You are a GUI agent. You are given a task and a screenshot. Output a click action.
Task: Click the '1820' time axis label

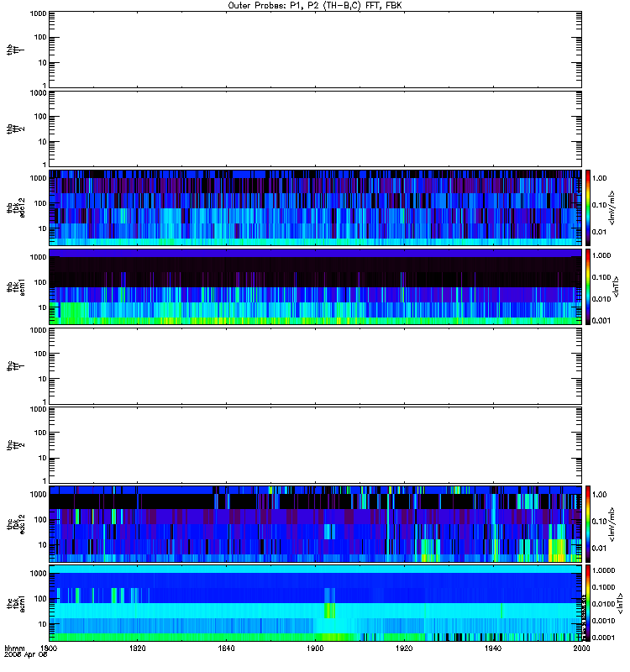pos(138,648)
